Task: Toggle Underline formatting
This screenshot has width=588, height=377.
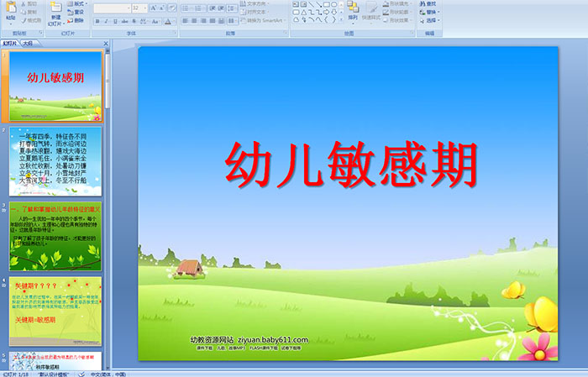Action: pyautogui.click(x=115, y=21)
